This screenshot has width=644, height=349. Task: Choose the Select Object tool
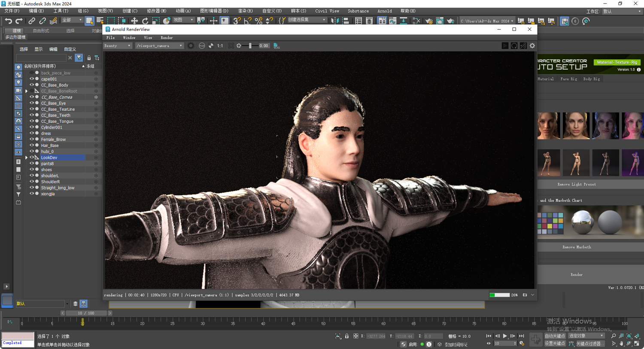[x=89, y=21]
